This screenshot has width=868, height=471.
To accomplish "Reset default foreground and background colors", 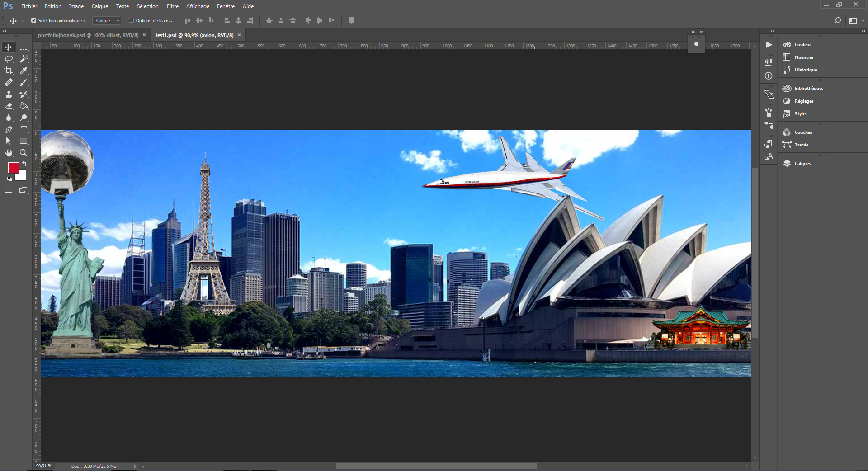I will [9, 179].
